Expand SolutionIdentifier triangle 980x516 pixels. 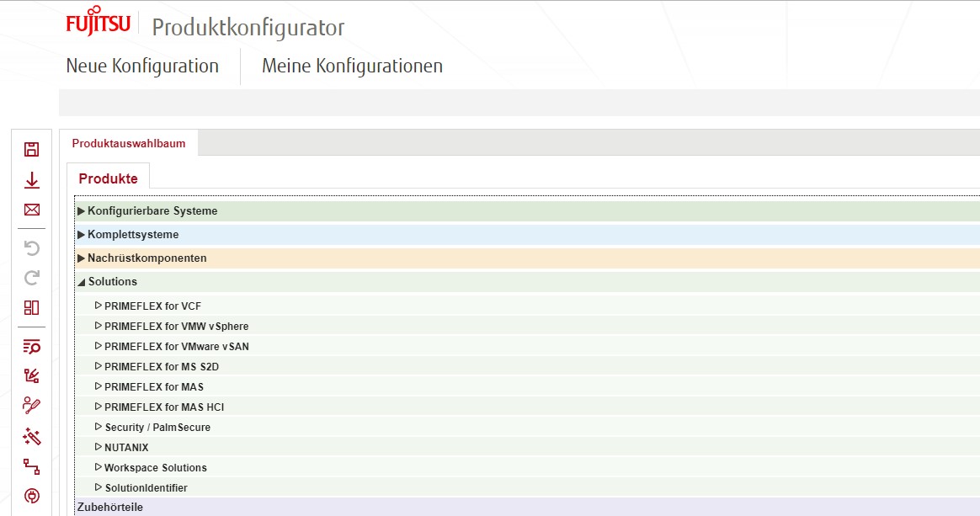pos(99,487)
